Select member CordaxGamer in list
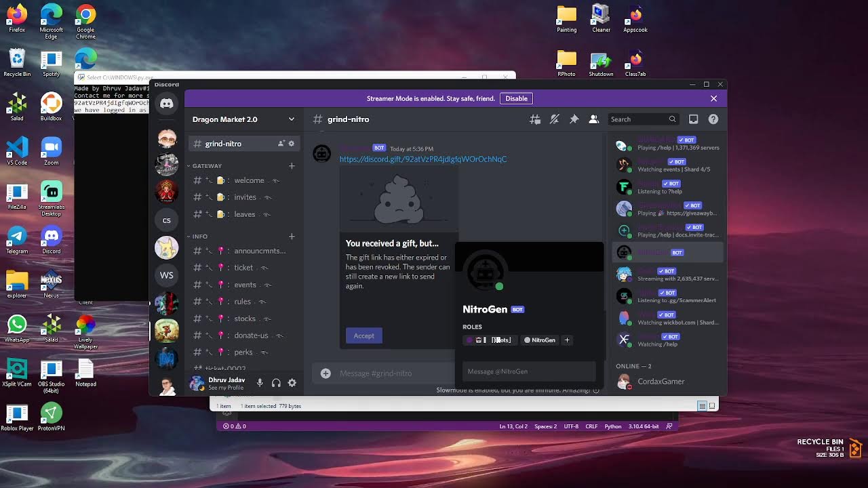The image size is (868, 488). point(668,382)
